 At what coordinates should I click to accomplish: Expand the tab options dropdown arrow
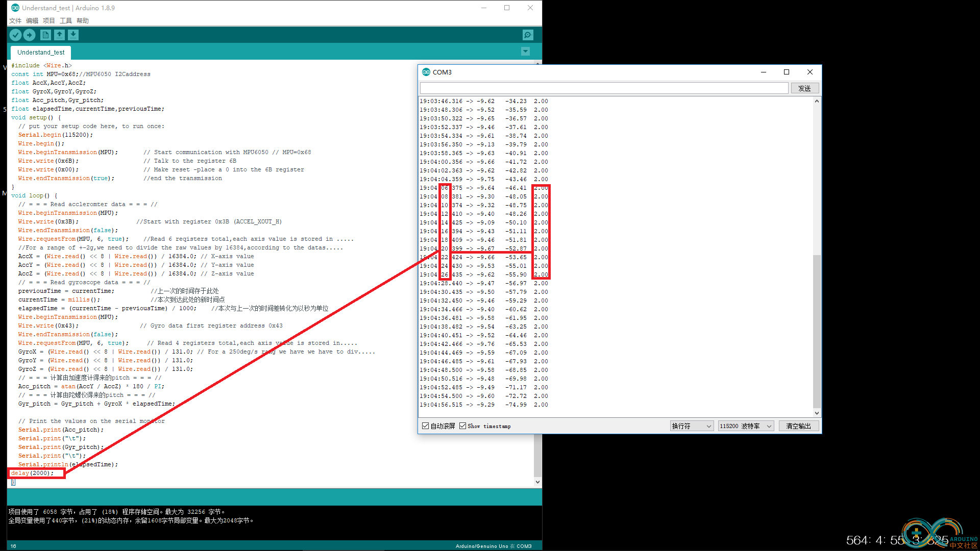(525, 52)
